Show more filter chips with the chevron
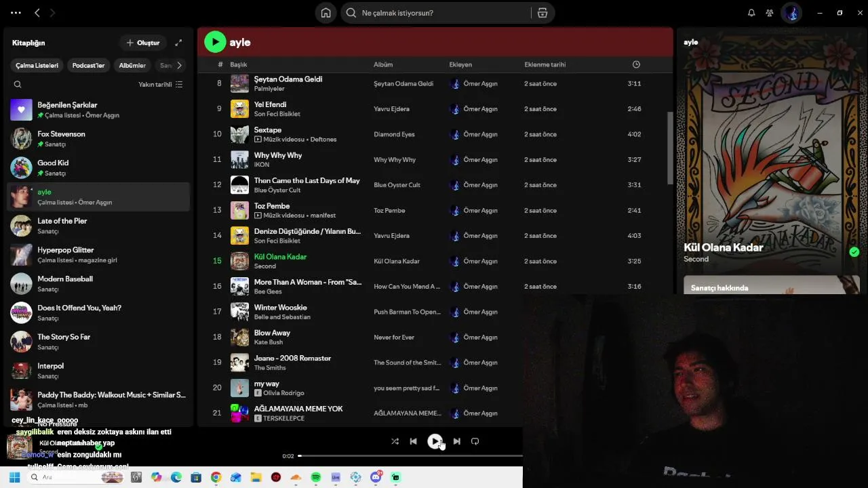868x488 pixels. [179, 66]
